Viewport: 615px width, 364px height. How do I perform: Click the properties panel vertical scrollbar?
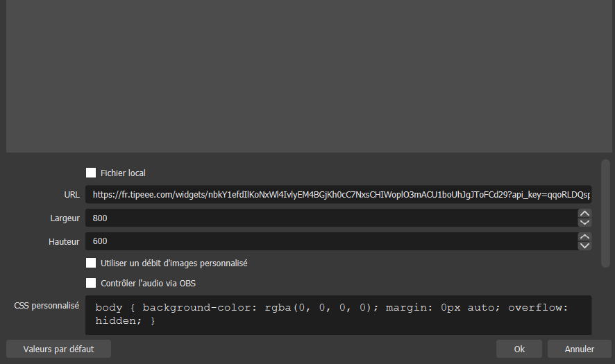tap(605, 212)
